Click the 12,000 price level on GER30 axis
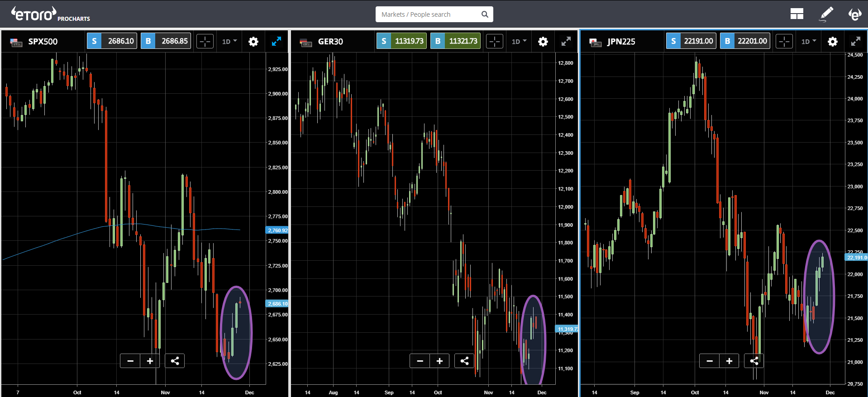The width and height of the screenshot is (868, 397). [x=566, y=207]
